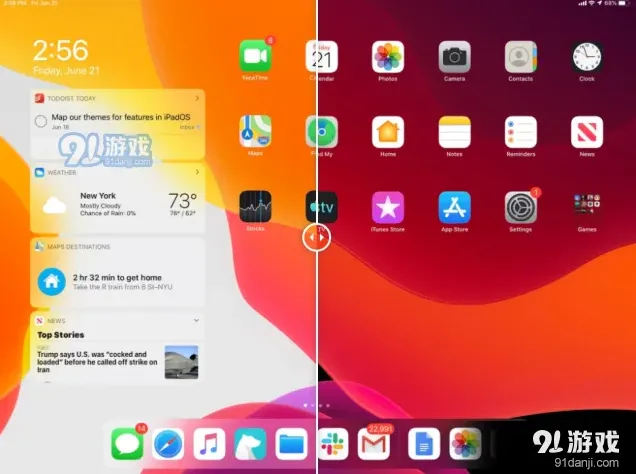
Task: Open the Bear app in dock
Action: [x=250, y=444]
